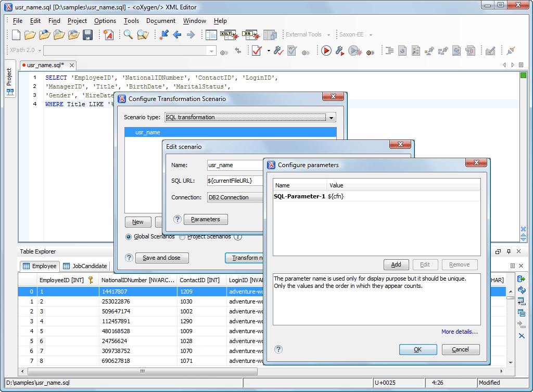Click the Editor perspective icon
The height and width of the screenshot is (392, 533).
211,35
